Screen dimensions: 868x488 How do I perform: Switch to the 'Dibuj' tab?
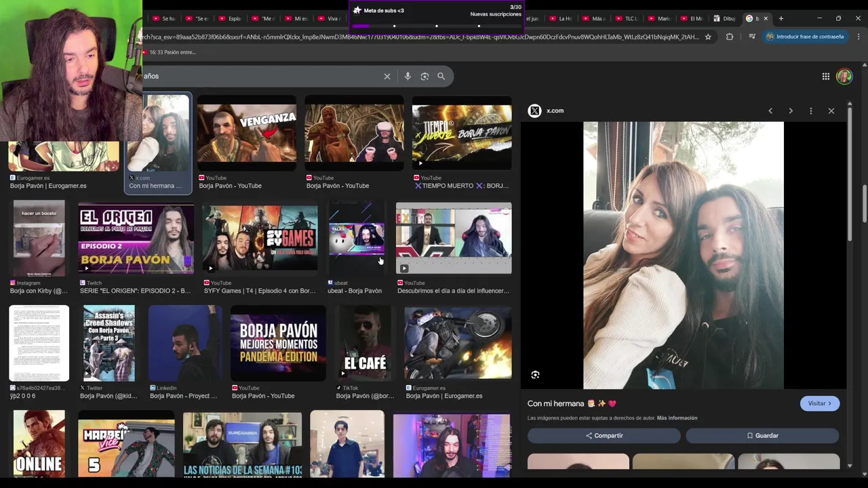[724, 18]
